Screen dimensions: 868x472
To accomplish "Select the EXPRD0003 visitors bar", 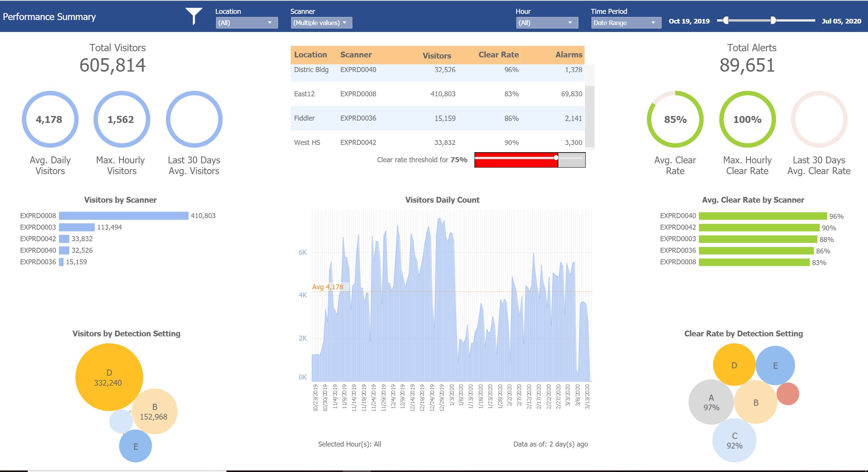I will 77,227.
